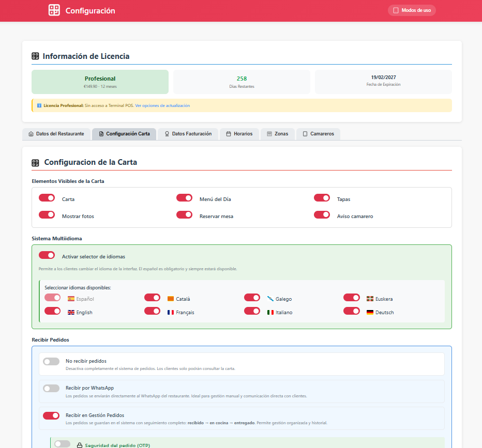Click the Profesional license card
Viewport: 482px width, 448px height.
point(100,82)
